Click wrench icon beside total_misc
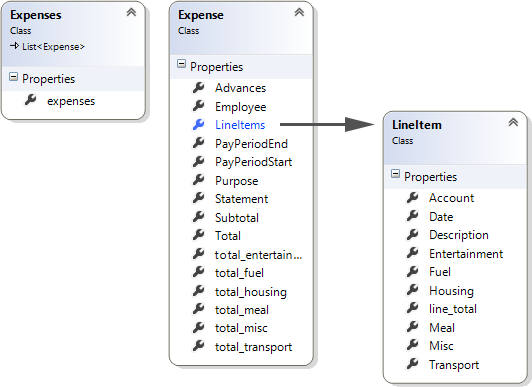This screenshot has width=532, height=387. pyautogui.click(x=198, y=327)
